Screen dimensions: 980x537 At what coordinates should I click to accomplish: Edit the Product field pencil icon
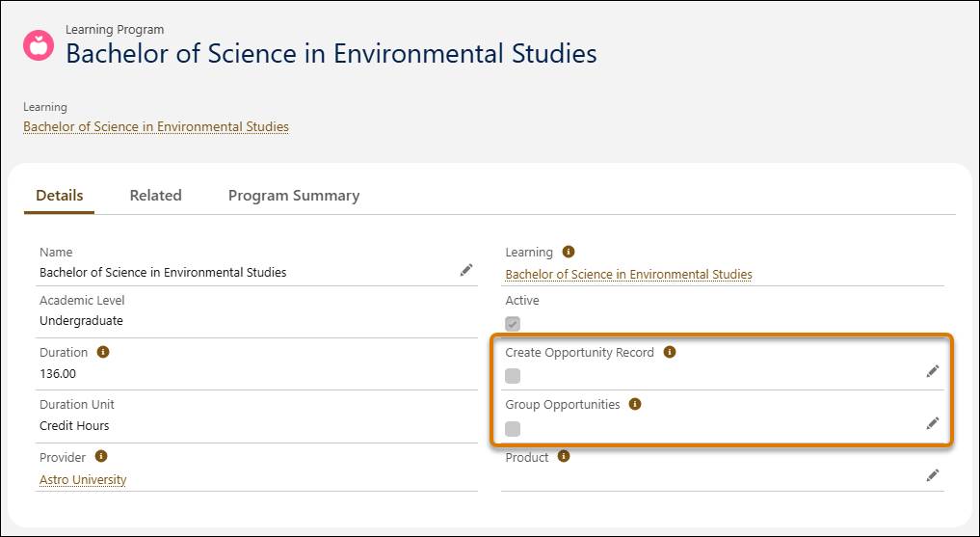(933, 475)
